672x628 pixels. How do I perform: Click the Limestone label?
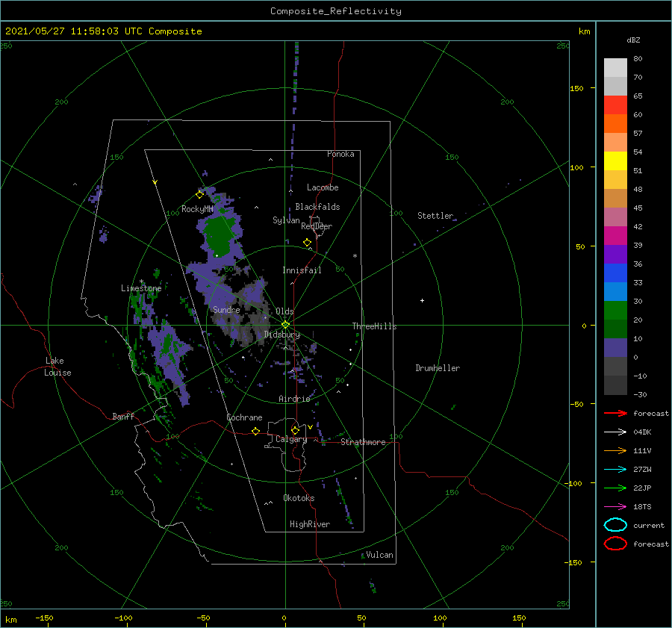click(141, 288)
